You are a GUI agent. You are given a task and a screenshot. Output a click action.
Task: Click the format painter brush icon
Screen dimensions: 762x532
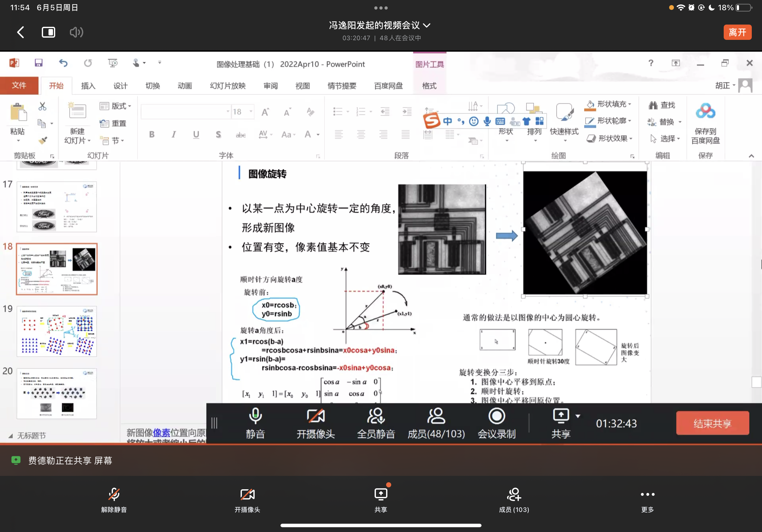(42, 141)
